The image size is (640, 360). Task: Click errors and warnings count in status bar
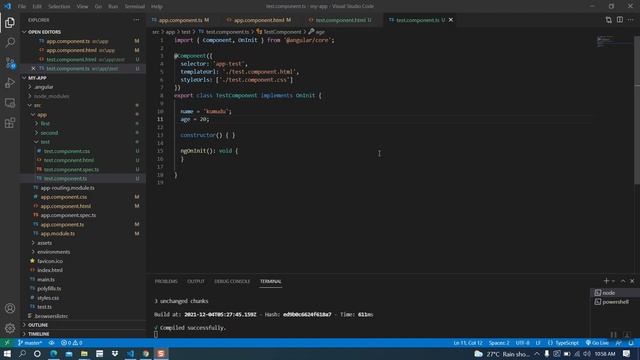[72, 343]
